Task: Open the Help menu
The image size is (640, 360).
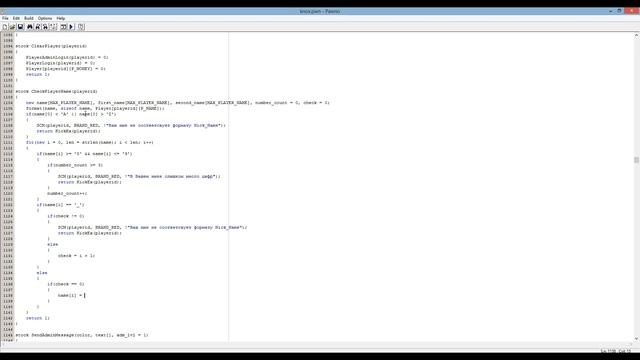Action: coord(61,18)
